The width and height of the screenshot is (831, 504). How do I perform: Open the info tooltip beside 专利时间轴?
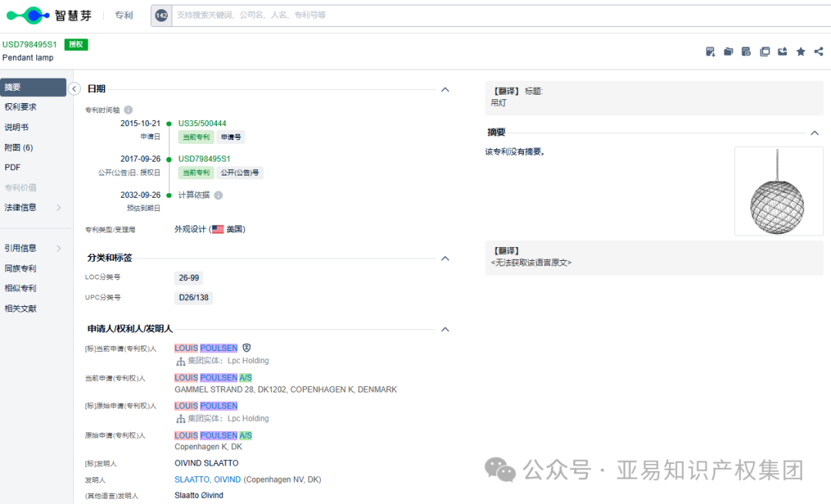point(127,109)
